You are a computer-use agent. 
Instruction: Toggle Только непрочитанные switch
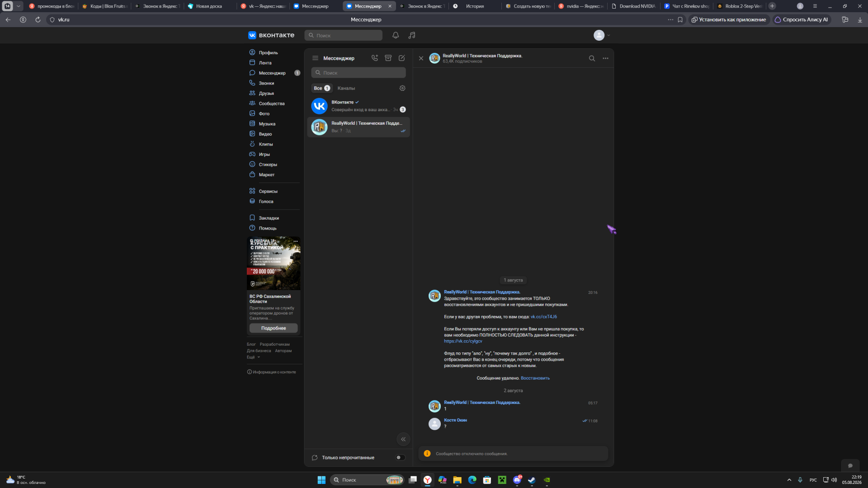[400, 458]
